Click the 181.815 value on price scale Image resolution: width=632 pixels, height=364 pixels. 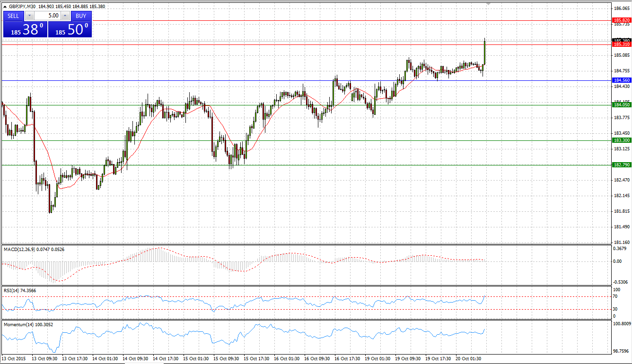(x=622, y=211)
